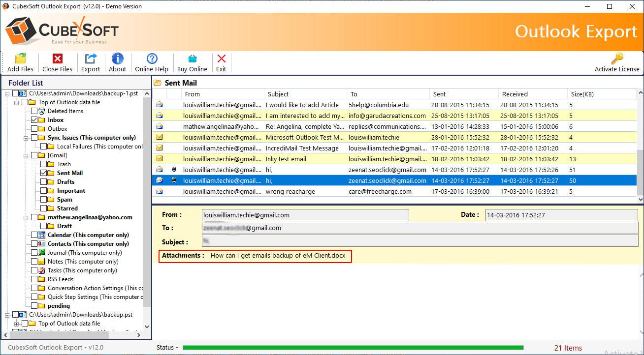644x355 pixels.
Task: Click the Add Files toolbar button
Action: (x=21, y=63)
